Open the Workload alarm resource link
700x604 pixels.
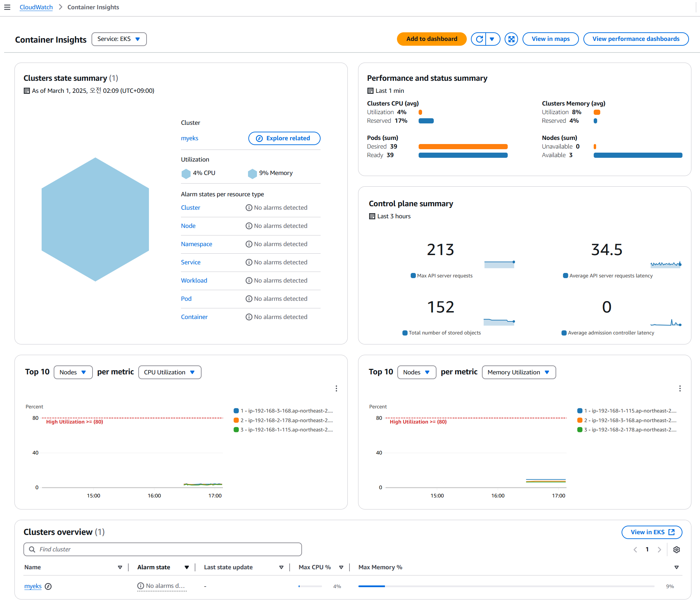coord(194,281)
